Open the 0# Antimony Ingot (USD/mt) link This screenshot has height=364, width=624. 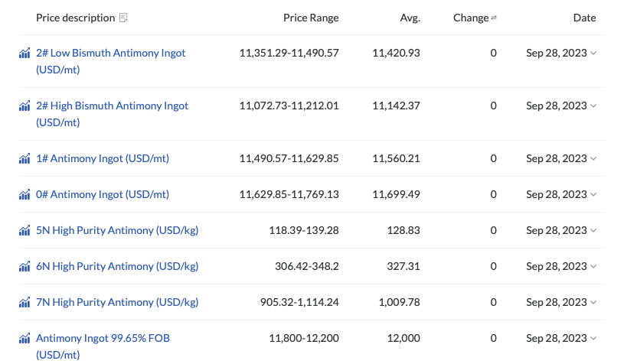click(x=103, y=195)
